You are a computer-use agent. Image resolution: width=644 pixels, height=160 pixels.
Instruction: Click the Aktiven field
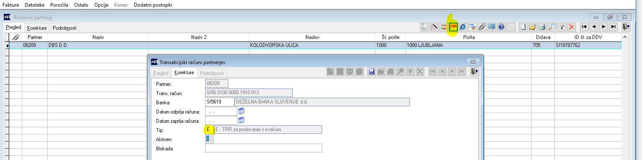coord(209,139)
